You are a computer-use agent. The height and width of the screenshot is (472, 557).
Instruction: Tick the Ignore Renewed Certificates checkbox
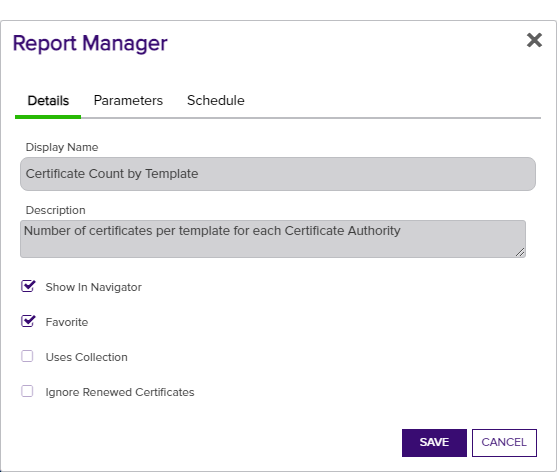[27, 391]
